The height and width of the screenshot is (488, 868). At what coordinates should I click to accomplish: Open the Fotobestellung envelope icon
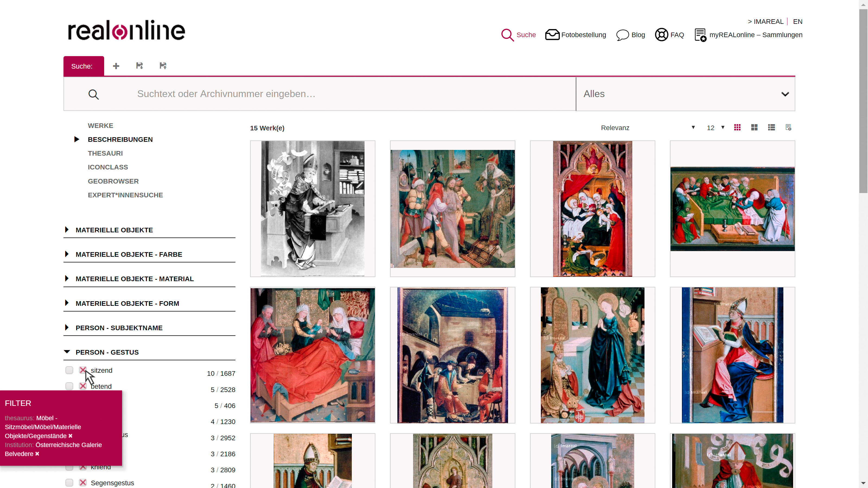click(x=552, y=35)
